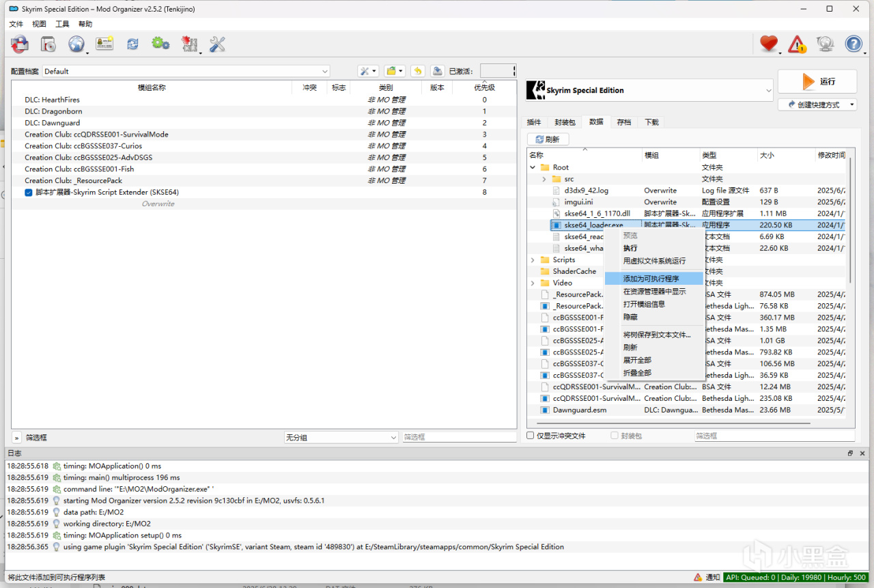Choose 用虚拟文件系统运行 in the context menu
The height and width of the screenshot is (588, 874).
pyautogui.click(x=653, y=261)
